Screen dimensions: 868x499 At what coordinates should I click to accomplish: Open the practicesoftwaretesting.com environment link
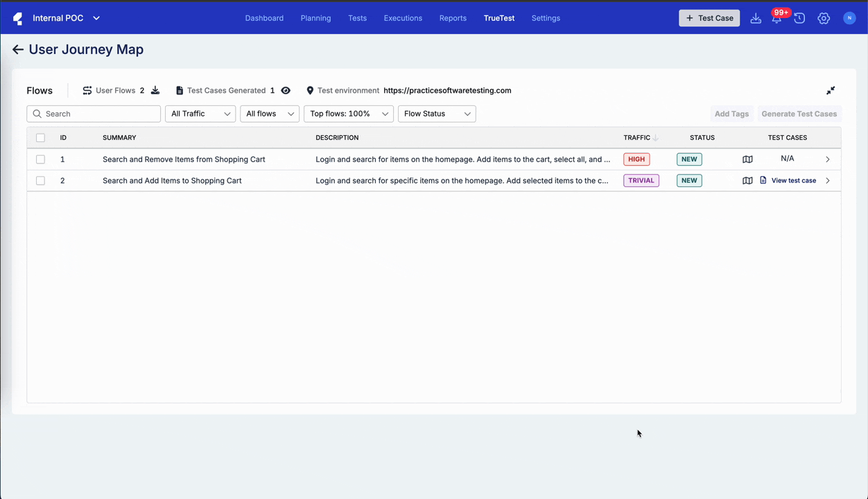[x=447, y=90]
